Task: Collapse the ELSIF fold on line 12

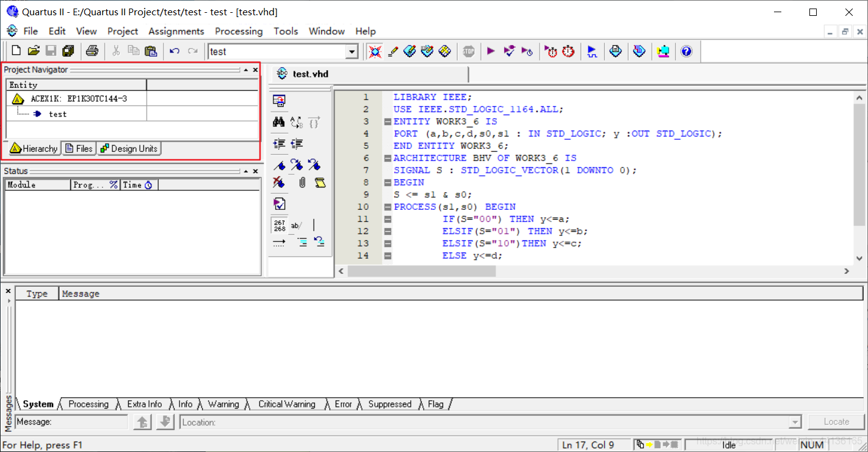Action: coord(388,231)
